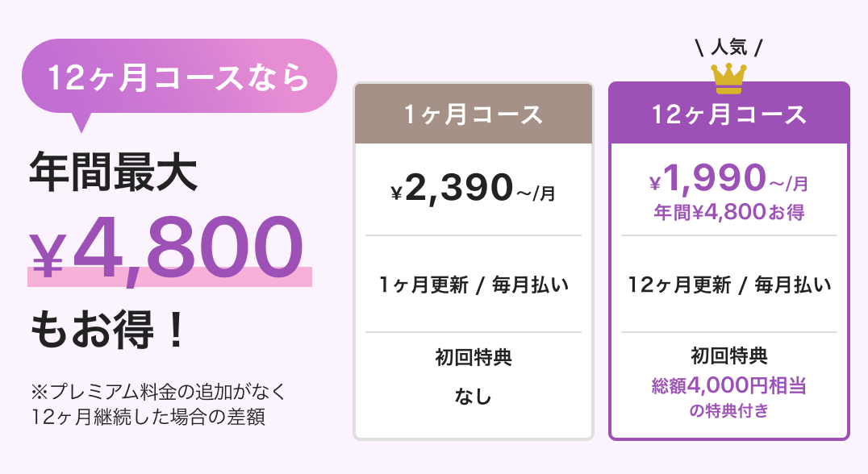
Task: Click the pink highlight under ¥4,800
Action: [169, 277]
